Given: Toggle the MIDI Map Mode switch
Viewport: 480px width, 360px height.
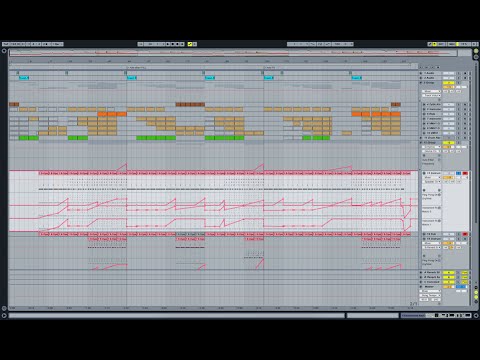Looking at the screenshot, I should click(452, 44).
